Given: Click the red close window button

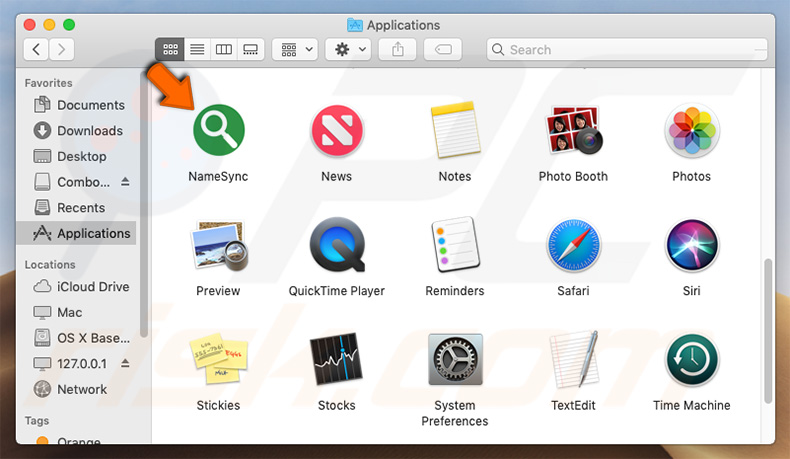Looking at the screenshot, I should coord(30,24).
